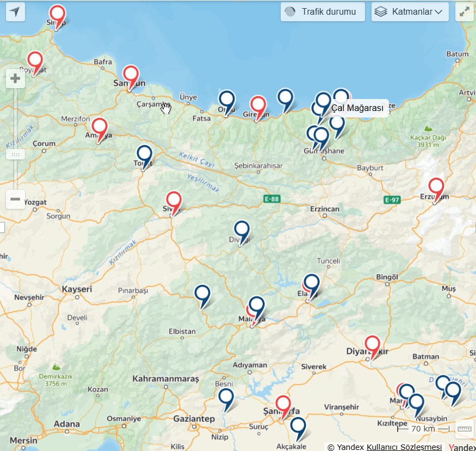Screen dimensions: 476x451
Task: Open the Kullanıcı Sözleşmesi link
Action: pos(404,447)
